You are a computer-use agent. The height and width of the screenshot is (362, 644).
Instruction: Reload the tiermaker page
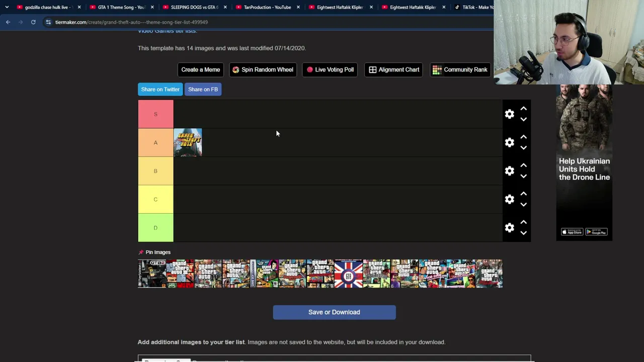pyautogui.click(x=33, y=22)
